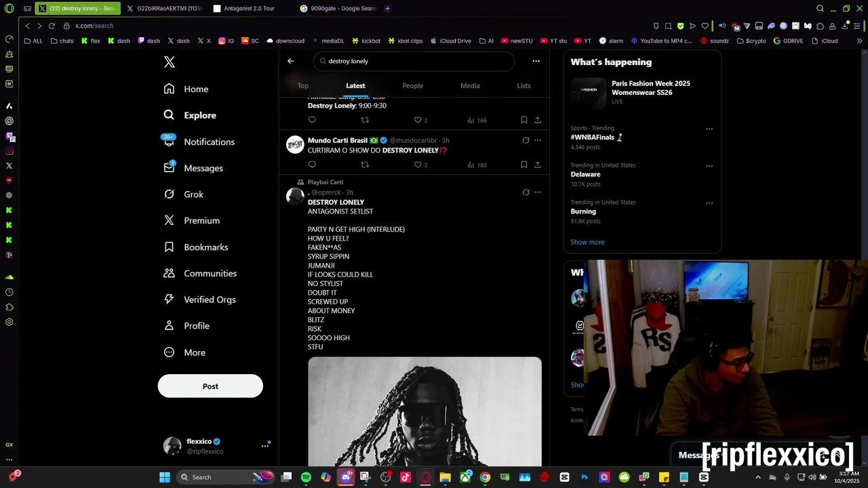This screenshot has height=488, width=868.
Task: Open Photoshop from the taskbar
Action: click(x=585, y=477)
